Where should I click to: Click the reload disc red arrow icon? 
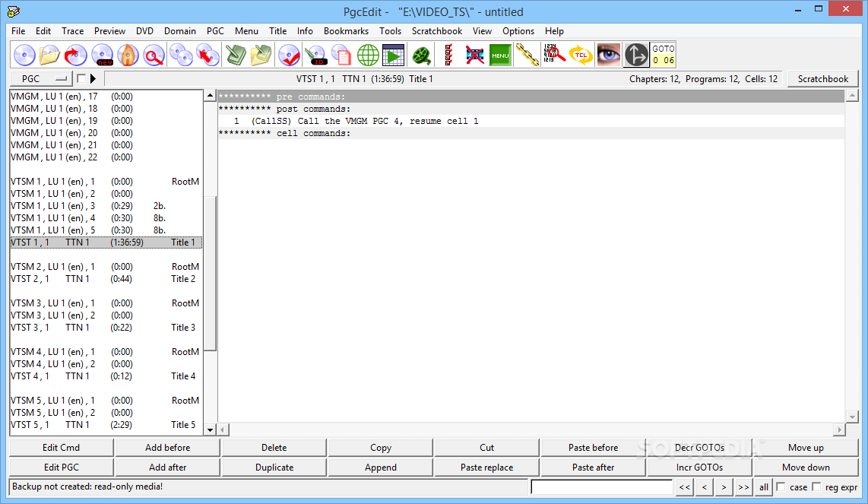pyautogui.click(x=75, y=55)
